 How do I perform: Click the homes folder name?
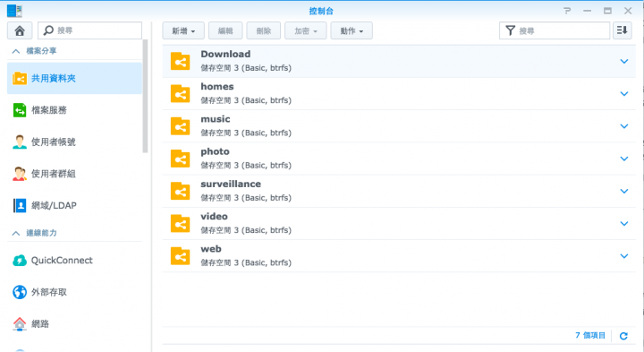[x=217, y=87]
